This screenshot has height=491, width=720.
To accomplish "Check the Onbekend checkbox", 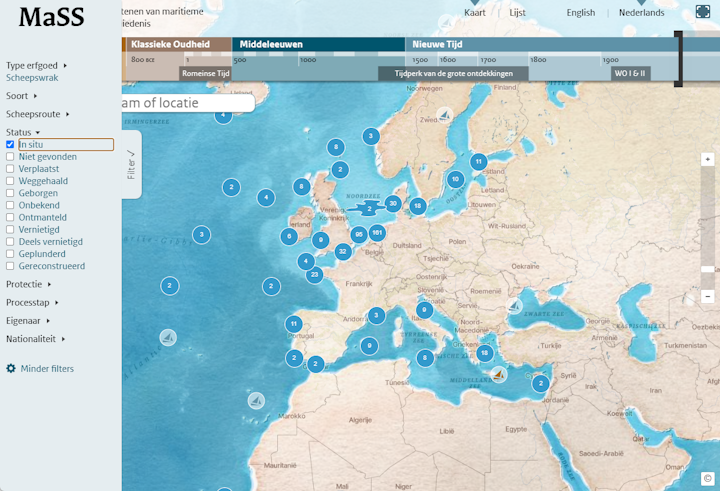I will coord(10,205).
